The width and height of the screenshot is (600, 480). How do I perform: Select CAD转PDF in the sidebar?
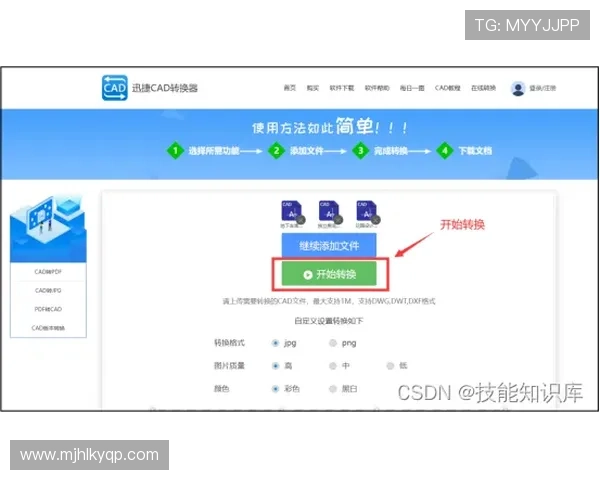(x=48, y=272)
